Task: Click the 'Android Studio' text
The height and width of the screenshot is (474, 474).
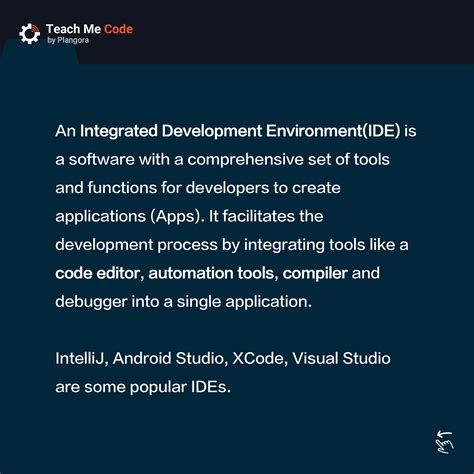Action: (x=168, y=359)
